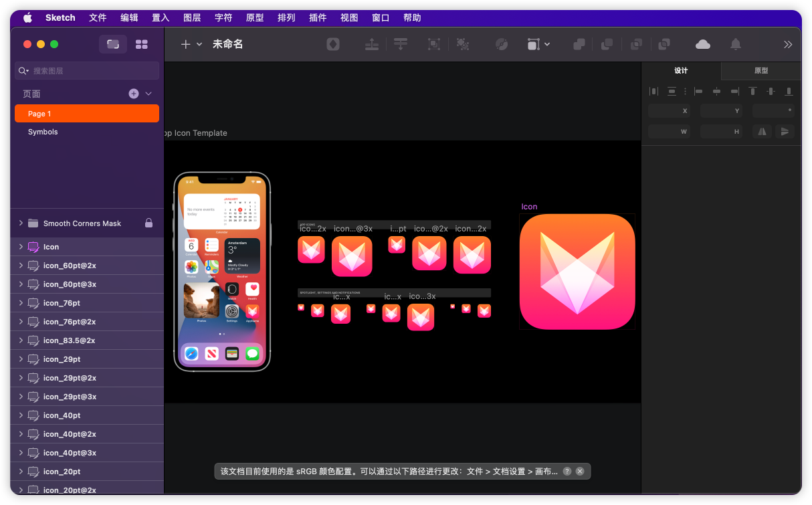This screenshot has height=505, width=812.
Task: Click the Union boolean operation icon
Action: [x=579, y=44]
